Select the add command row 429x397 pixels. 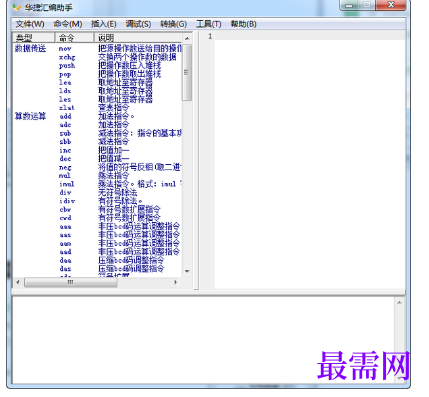(x=97, y=116)
